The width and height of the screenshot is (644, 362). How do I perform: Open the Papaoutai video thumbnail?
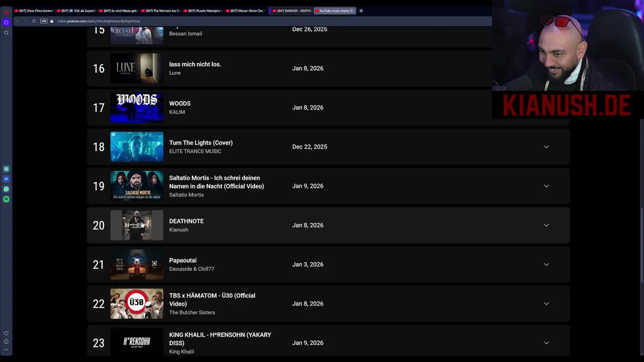point(137,264)
